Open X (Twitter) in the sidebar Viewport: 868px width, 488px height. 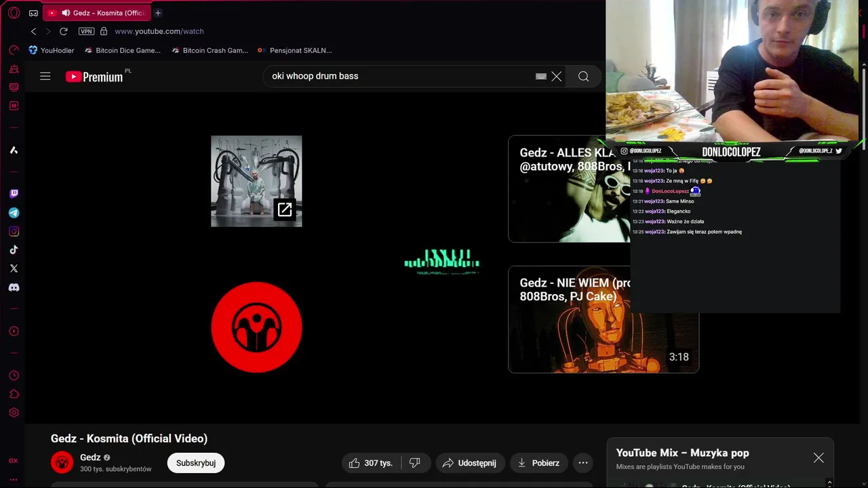14,268
